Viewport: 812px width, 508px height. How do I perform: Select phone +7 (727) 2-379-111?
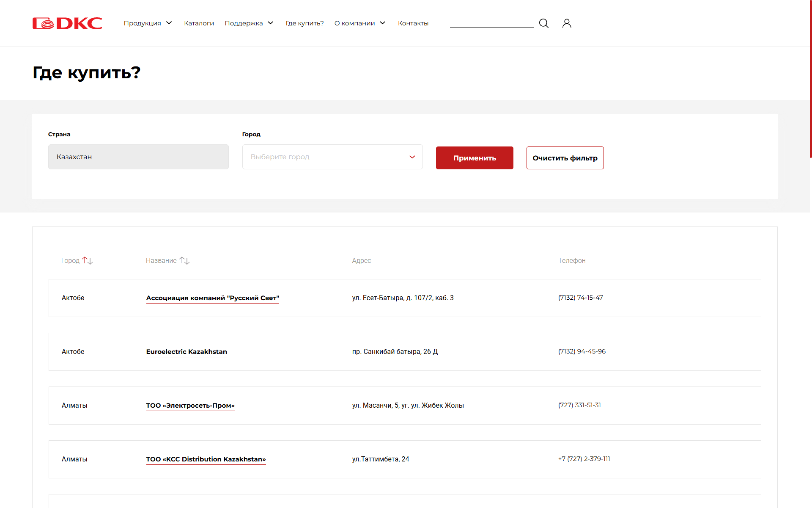point(584,459)
